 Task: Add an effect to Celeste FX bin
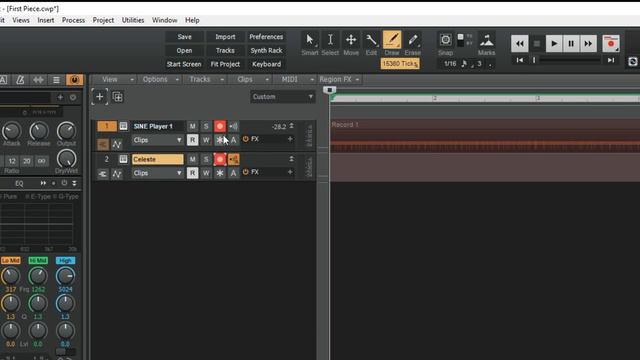tap(290, 172)
